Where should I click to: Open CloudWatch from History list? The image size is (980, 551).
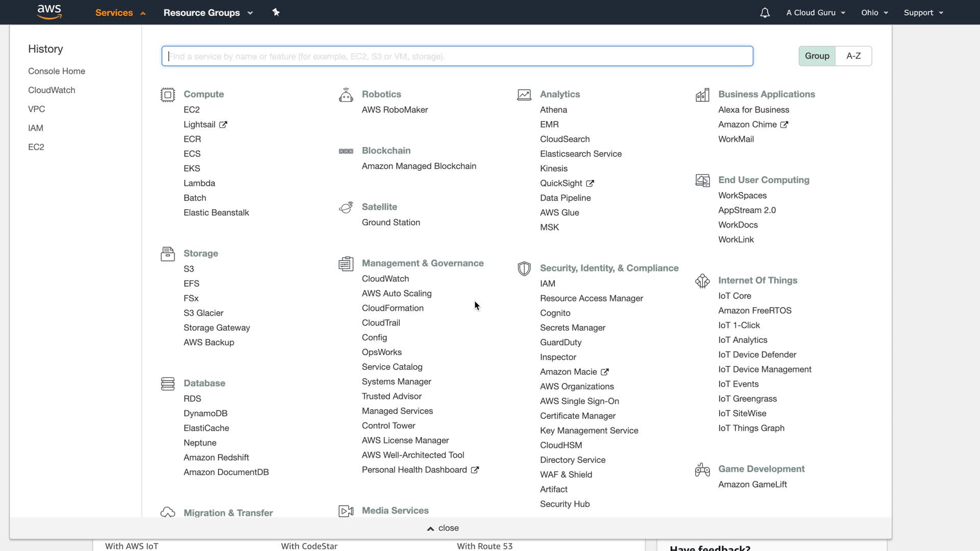click(x=52, y=90)
